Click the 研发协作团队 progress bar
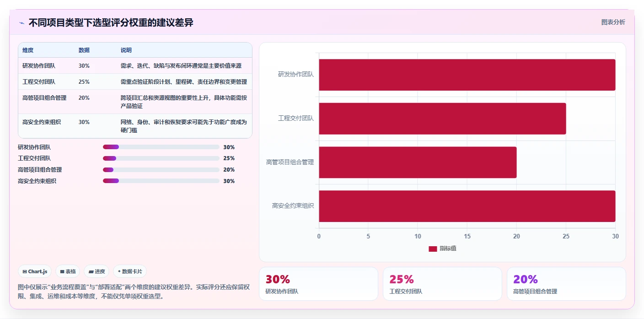The height and width of the screenshot is (319, 644). coord(161,147)
